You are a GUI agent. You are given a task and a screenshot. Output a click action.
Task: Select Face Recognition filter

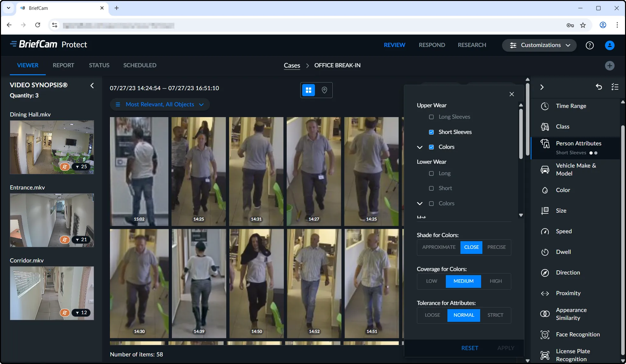pos(577,334)
